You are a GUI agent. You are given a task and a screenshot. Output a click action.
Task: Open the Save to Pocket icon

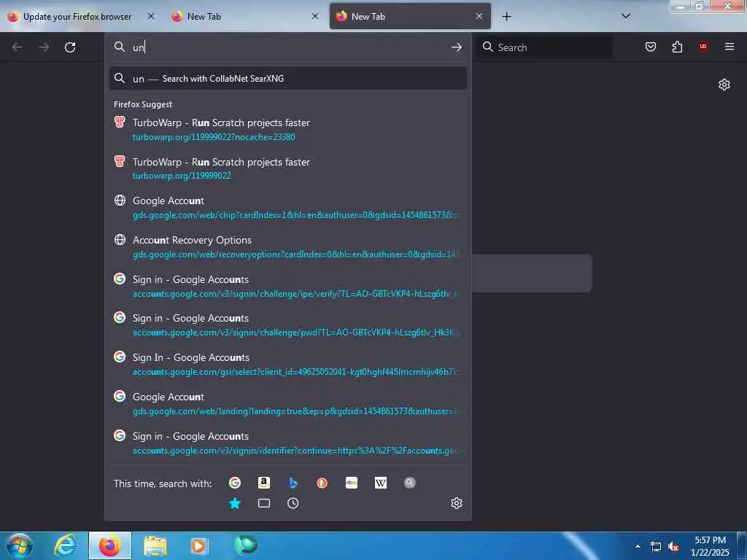[651, 47]
